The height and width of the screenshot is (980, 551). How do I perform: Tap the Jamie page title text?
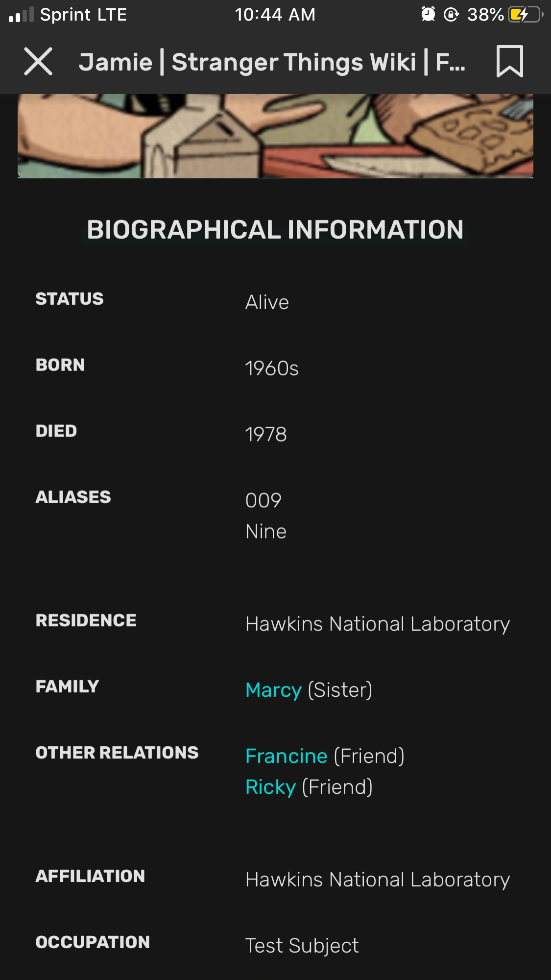(x=272, y=62)
